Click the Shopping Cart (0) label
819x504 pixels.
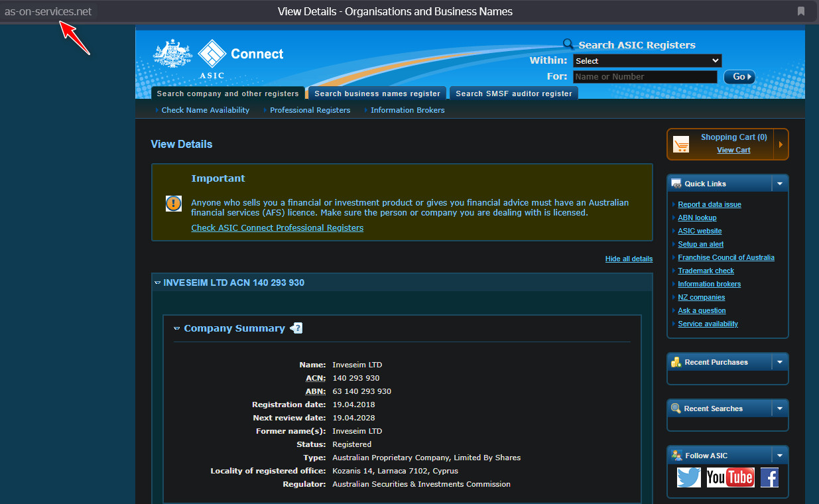click(734, 137)
